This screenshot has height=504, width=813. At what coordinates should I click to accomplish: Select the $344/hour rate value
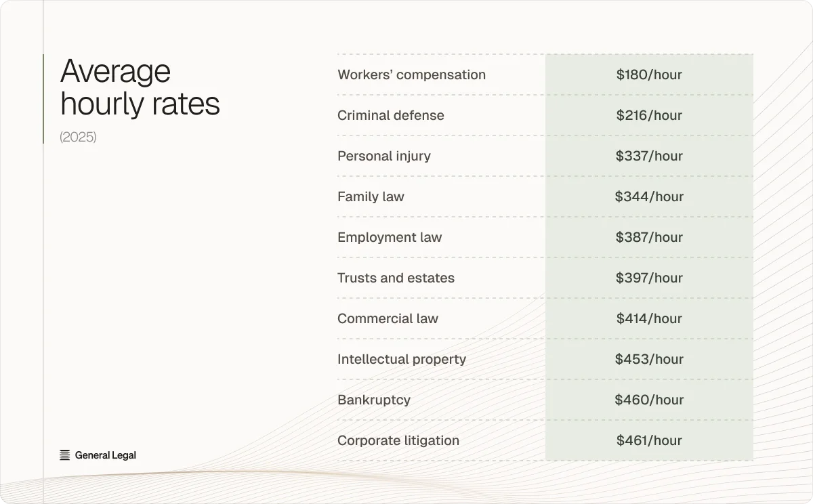click(649, 196)
